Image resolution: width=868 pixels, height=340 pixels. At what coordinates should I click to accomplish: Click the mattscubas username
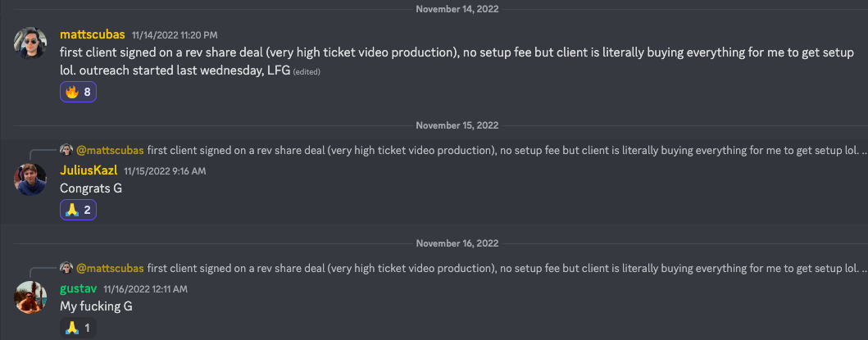click(93, 35)
